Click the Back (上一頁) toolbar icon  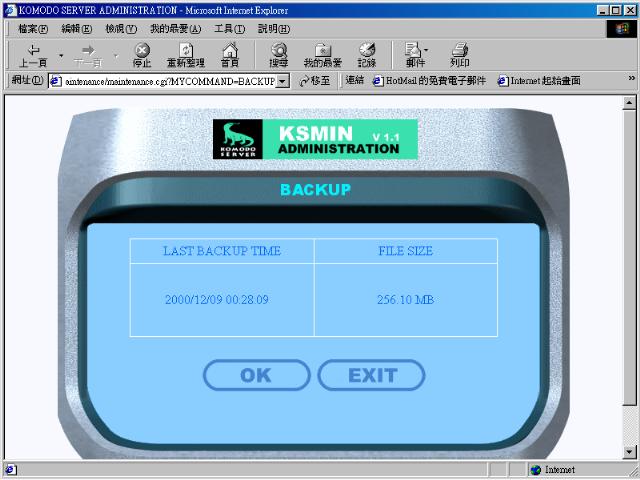pos(34,54)
